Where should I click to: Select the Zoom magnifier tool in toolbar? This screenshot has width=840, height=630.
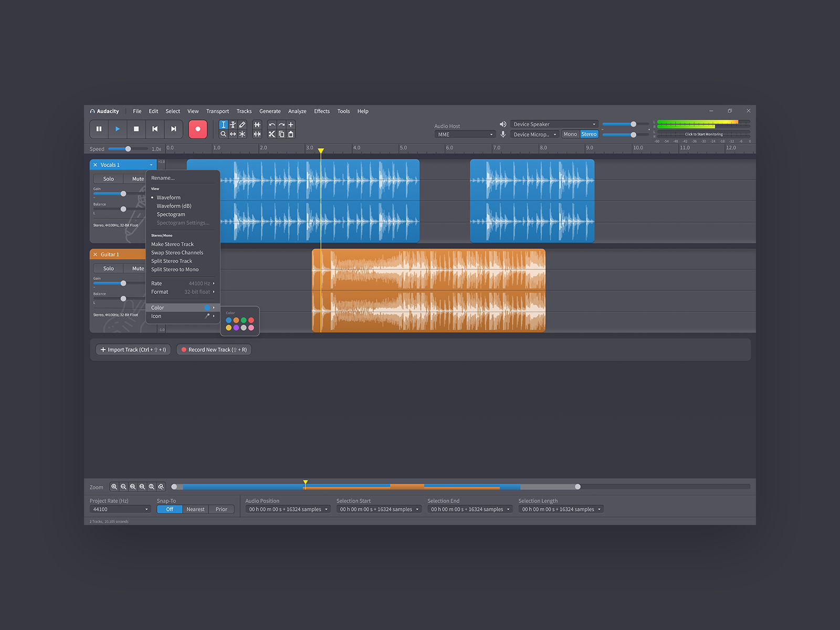(x=224, y=134)
